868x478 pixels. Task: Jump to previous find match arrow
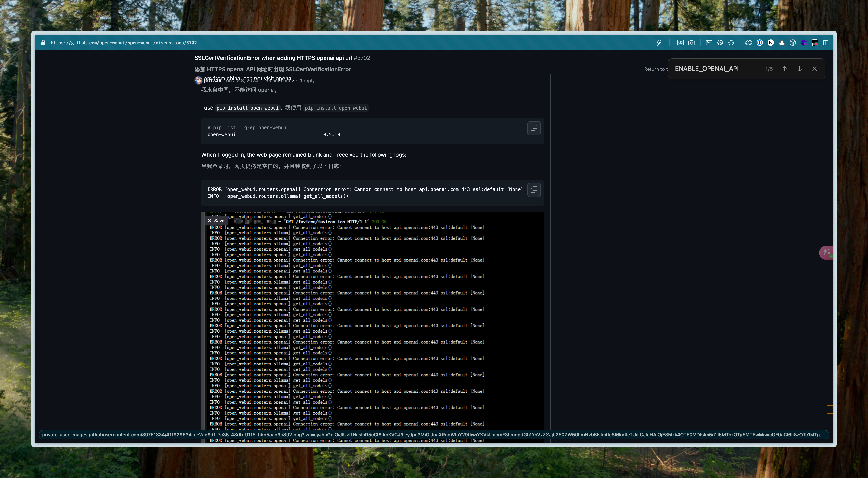[785, 69]
